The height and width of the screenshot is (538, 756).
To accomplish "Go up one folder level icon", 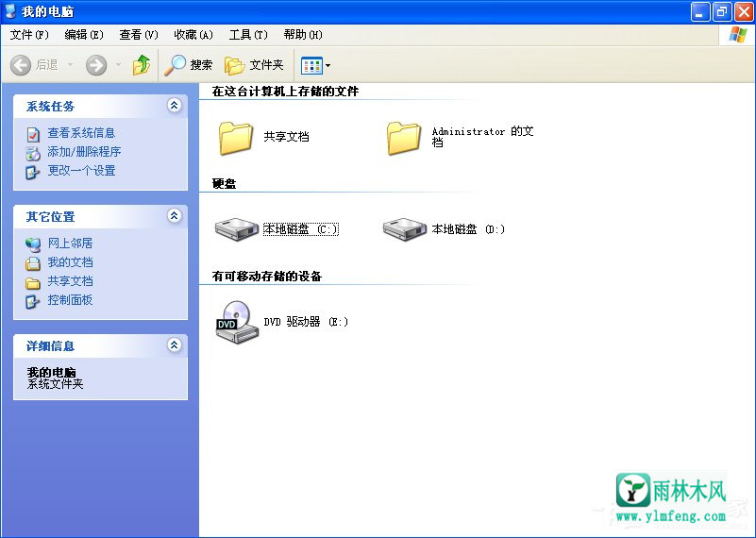I will [x=142, y=64].
